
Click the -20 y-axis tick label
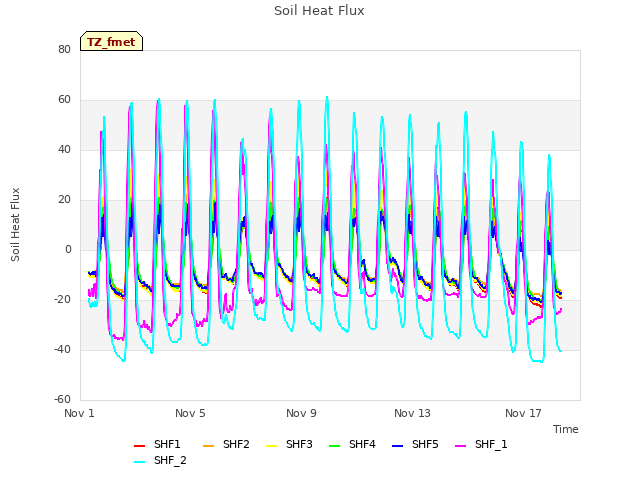click(62, 300)
